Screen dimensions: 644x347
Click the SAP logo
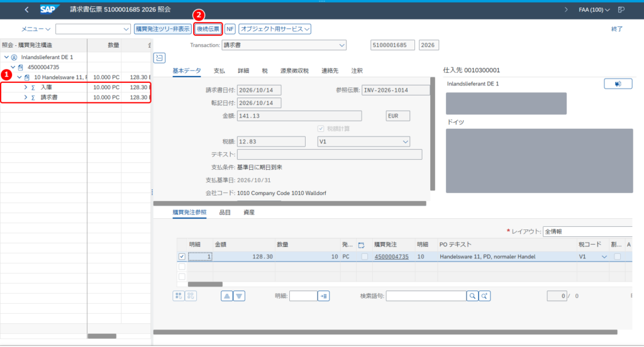(x=49, y=9)
